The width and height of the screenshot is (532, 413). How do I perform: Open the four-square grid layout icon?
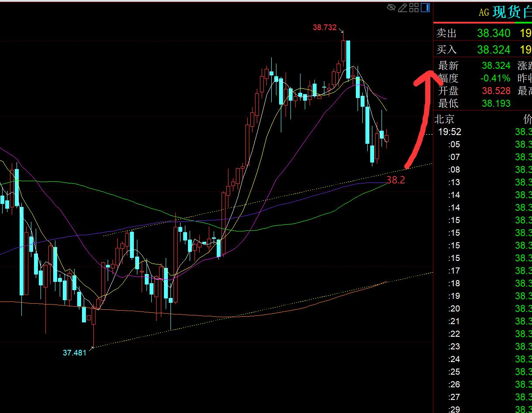pos(414,7)
